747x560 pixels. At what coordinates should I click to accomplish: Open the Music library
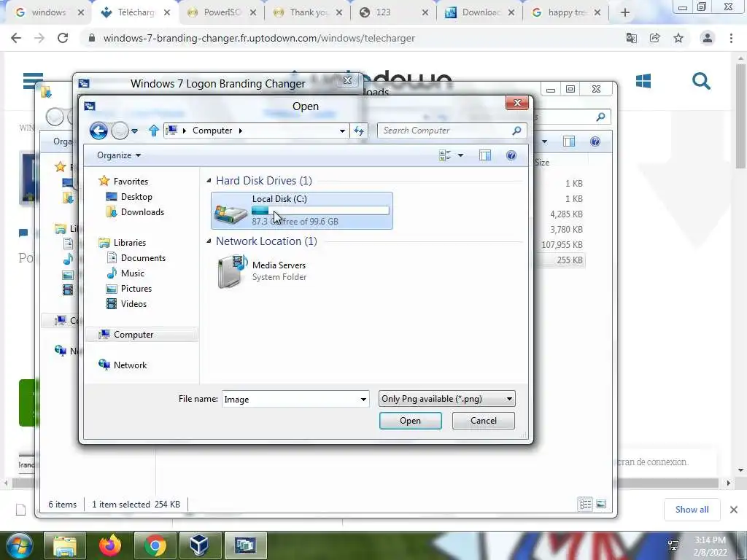[x=132, y=273]
